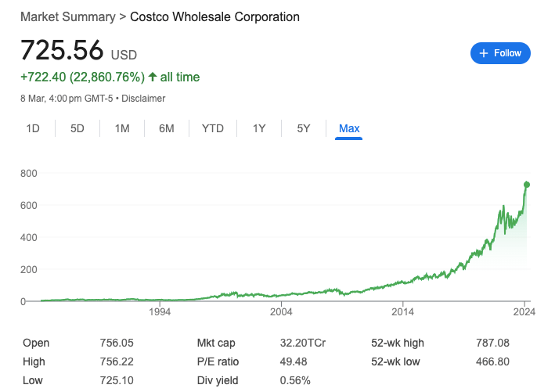The width and height of the screenshot is (555, 392).
Task: Select the Max time range tab
Action: pyautogui.click(x=349, y=128)
